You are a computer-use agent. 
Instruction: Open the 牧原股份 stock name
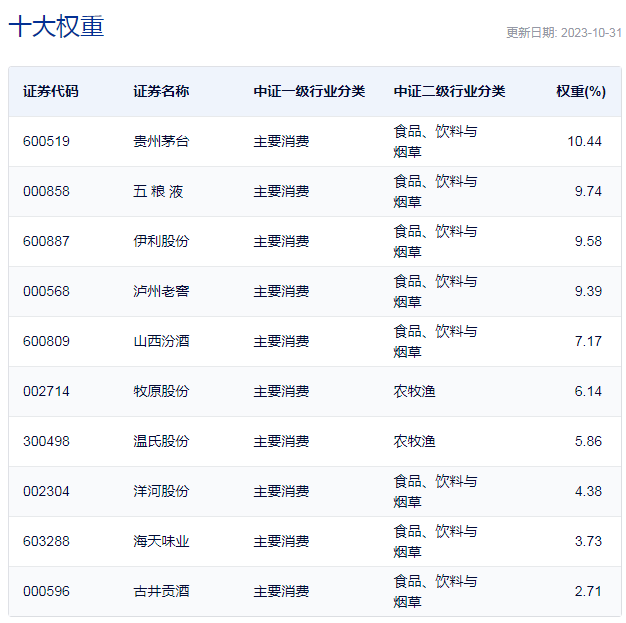point(161,391)
